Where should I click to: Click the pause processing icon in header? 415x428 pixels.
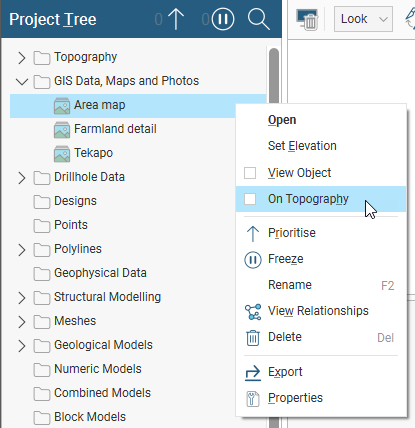point(223,19)
